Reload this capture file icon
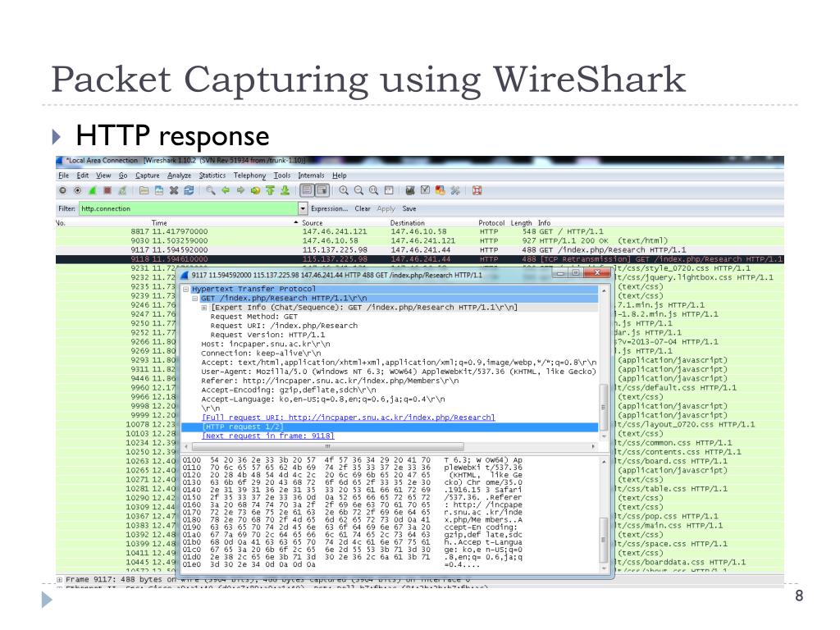This screenshot has width=840, height=630. pyautogui.click(x=189, y=190)
